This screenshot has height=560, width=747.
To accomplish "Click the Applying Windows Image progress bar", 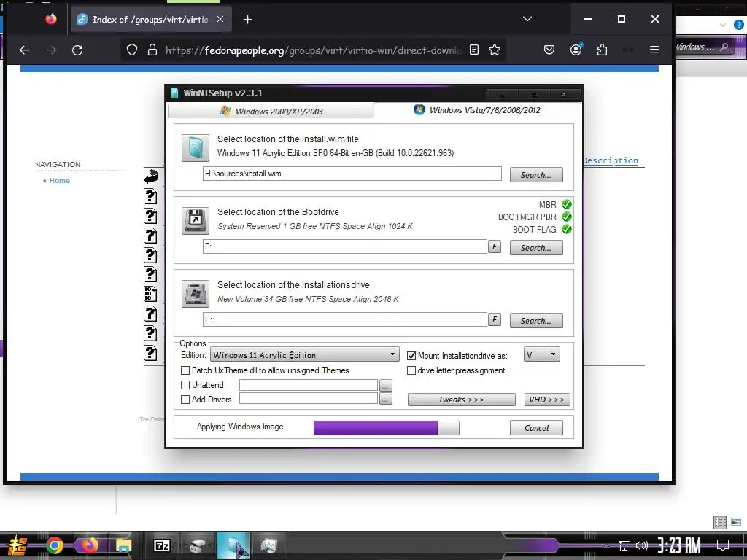I will pyautogui.click(x=387, y=427).
